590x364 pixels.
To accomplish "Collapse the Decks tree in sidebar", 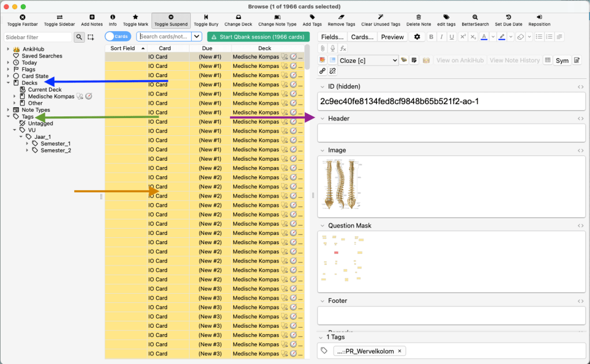I will 9,83.
